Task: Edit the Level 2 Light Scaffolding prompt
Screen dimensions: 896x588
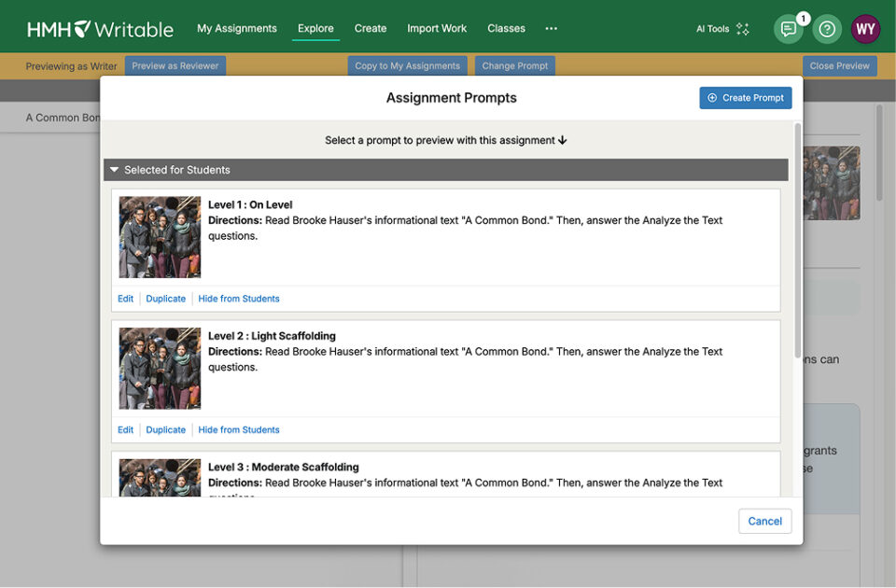Action: [125, 429]
